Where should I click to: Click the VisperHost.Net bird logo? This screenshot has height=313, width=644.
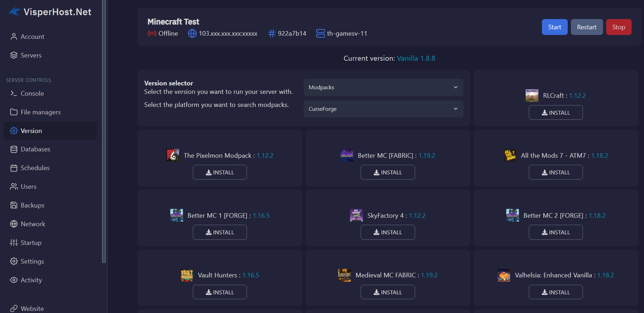coord(15,12)
